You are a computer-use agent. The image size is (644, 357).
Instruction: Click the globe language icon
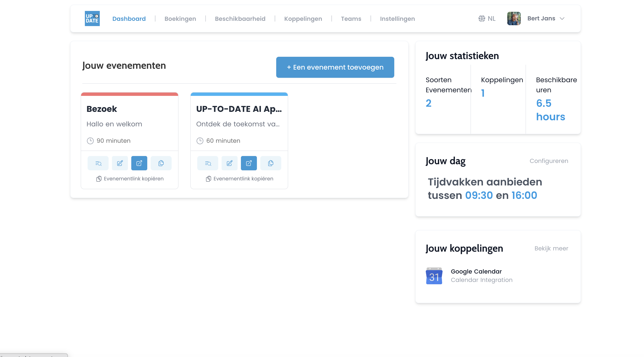point(482,19)
